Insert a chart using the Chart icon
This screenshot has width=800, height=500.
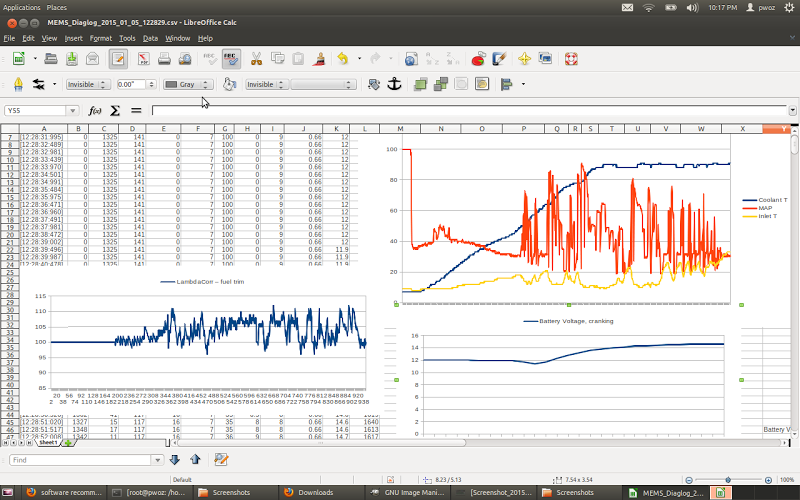point(479,59)
